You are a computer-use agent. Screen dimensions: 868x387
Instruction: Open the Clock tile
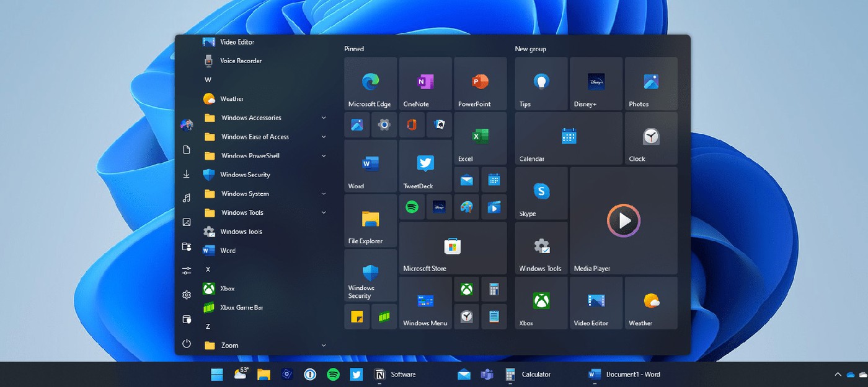pyautogui.click(x=650, y=137)
